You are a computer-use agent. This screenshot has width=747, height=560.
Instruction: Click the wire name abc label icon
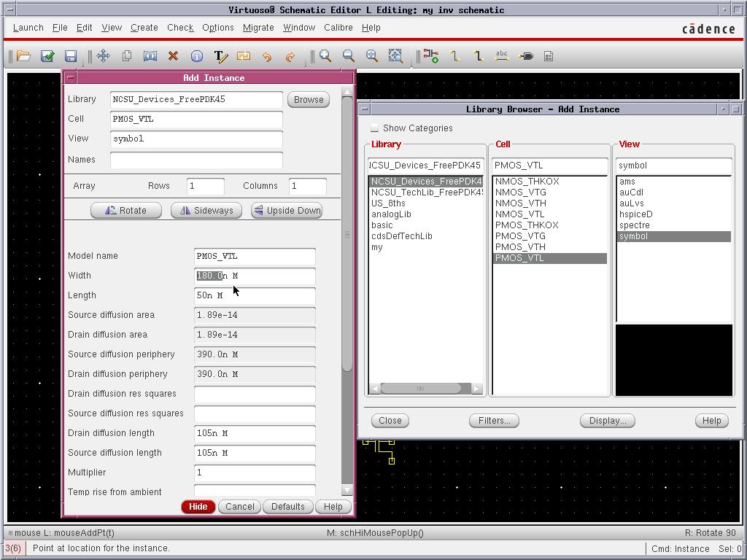tap(502, 55)
